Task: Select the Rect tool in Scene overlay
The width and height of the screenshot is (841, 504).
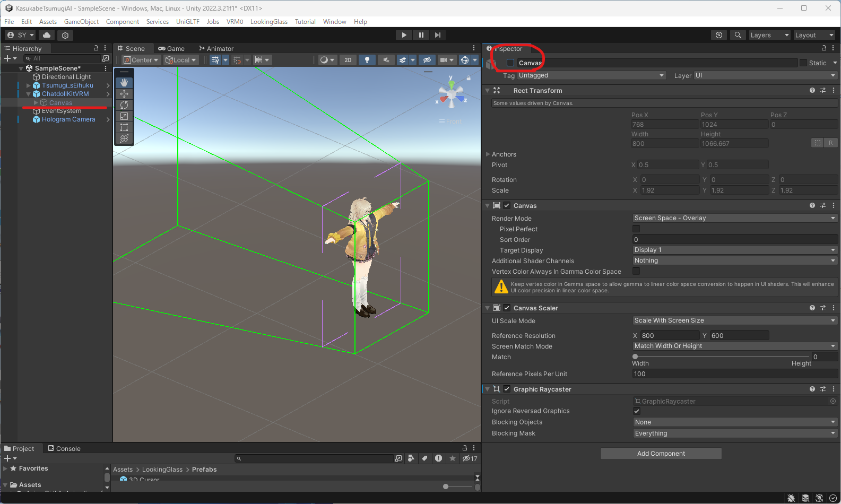Action: [124, 127]
